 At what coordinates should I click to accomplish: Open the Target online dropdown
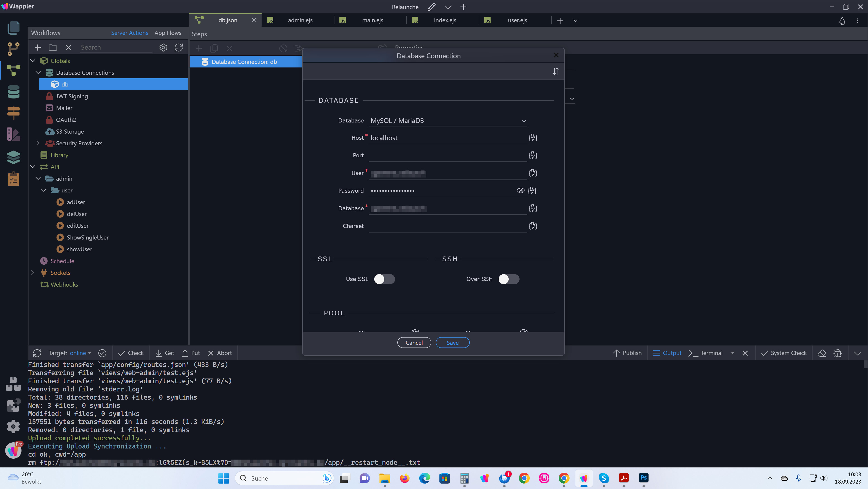(x=81, y=353)
